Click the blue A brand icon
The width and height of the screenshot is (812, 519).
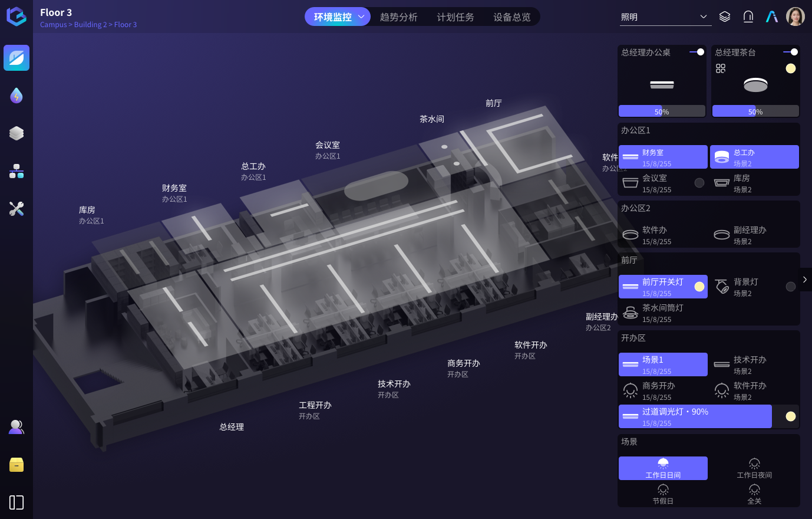[772, 17]
